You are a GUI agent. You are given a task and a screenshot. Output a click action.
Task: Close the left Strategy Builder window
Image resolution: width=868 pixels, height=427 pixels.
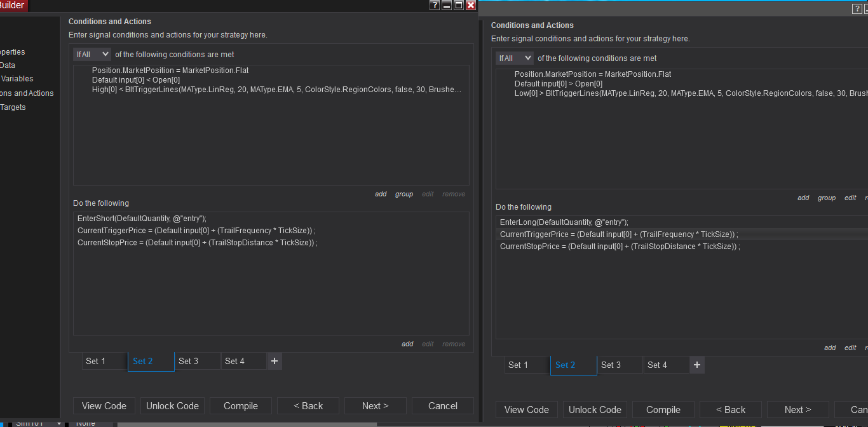pos(471,5)
